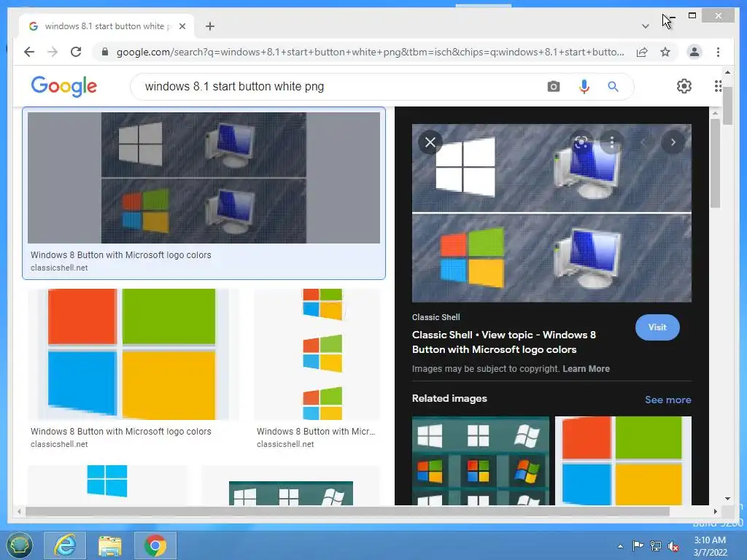
Task: Open File Explorer from taskbar
Action: 110,545
